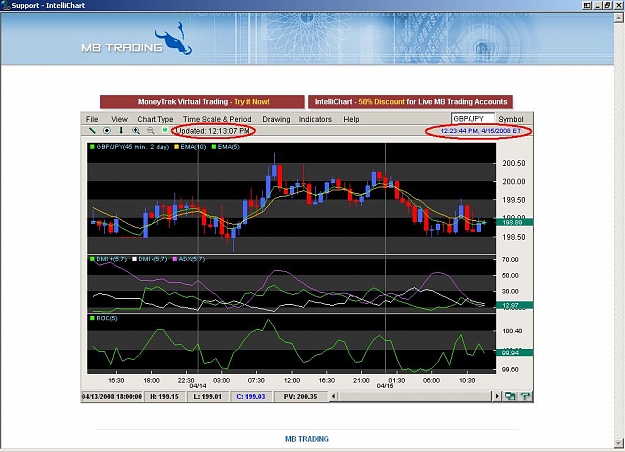Screen dimensions: 625x452
Task: Click the Updated: 12:13:07 PM text
Action: click(x=212, y=131)
